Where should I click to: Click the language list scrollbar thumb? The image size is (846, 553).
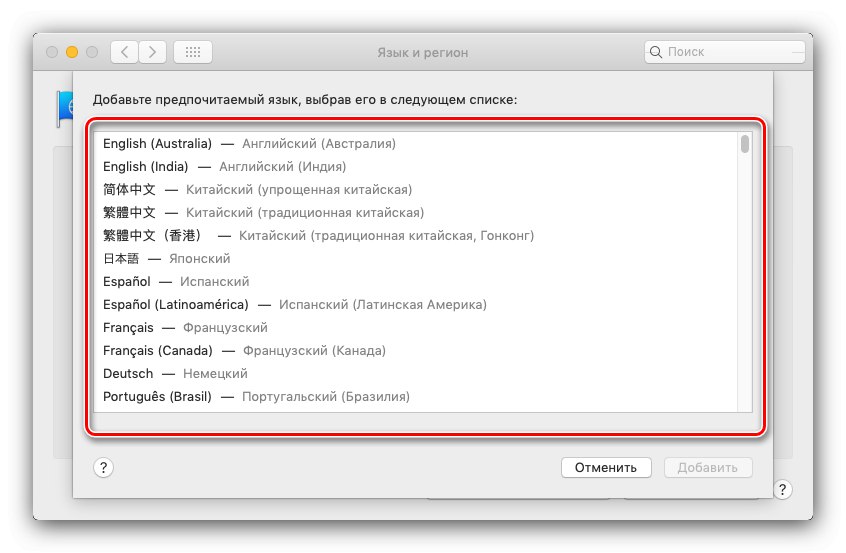pos(745,144)
